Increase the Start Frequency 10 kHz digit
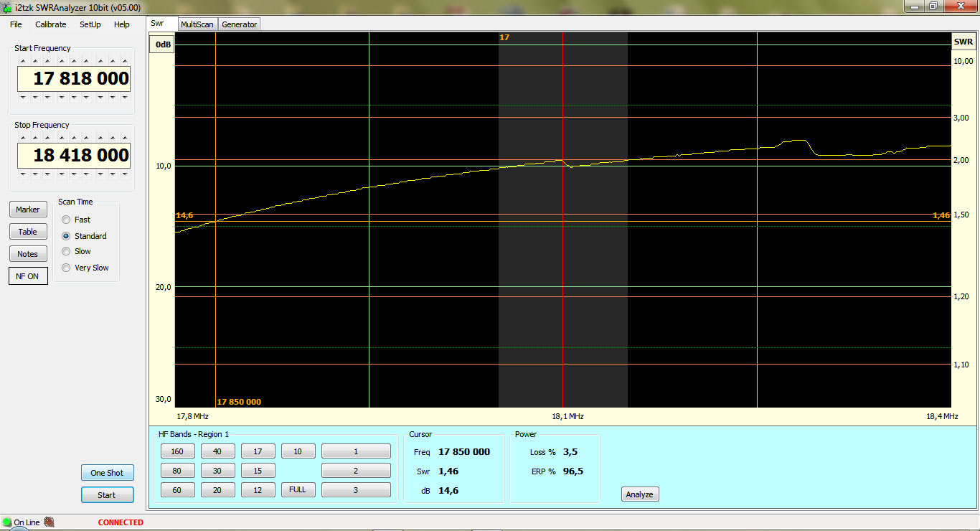This screenshot has width=980, height=531. (74, 61)
